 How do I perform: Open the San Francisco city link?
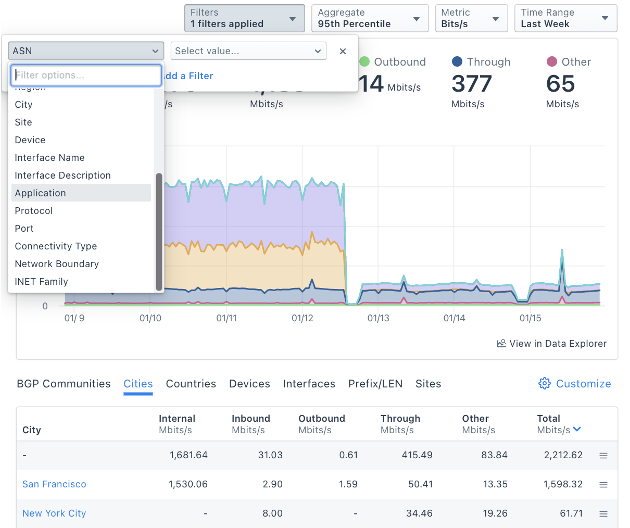click(54, 484)
